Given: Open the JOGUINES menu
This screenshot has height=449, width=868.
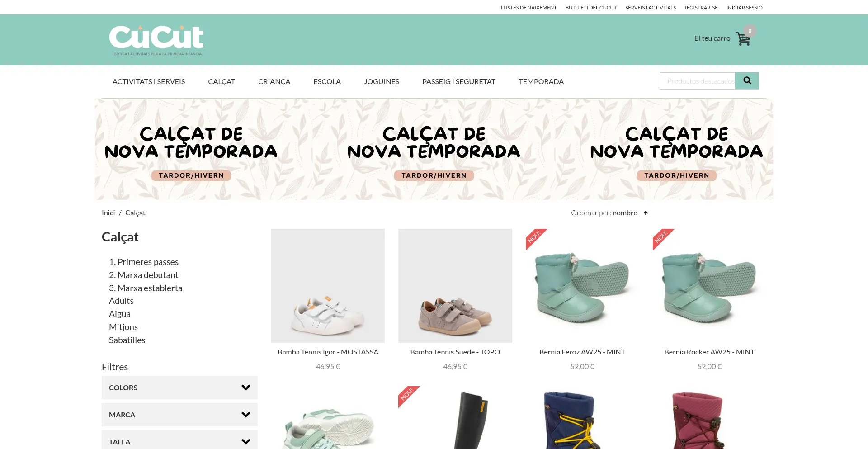Looking at the screenshot, I should (382, 81).
